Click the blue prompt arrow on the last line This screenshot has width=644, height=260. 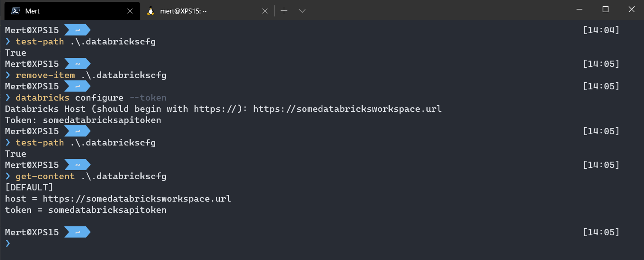8,243
